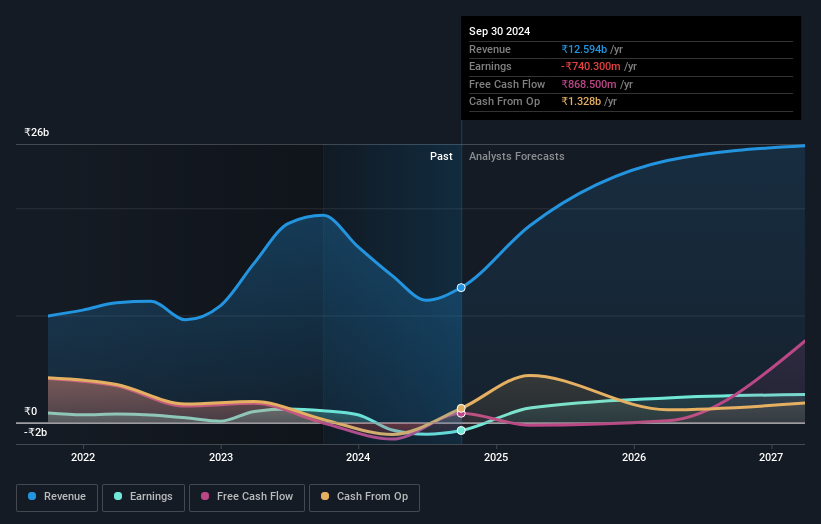Screen dimensions: 821x524
Task: Click the 2024 x-axis label
Action: point(358,457)
